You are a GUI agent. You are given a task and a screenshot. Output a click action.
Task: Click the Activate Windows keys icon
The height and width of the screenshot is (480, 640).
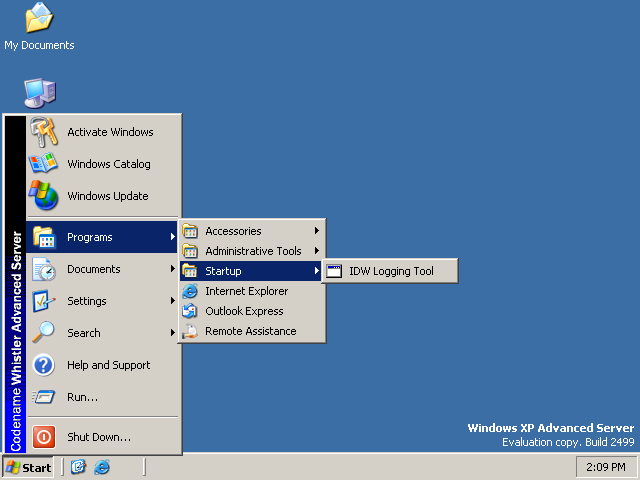pyautogui.click(x=44, y=132)
